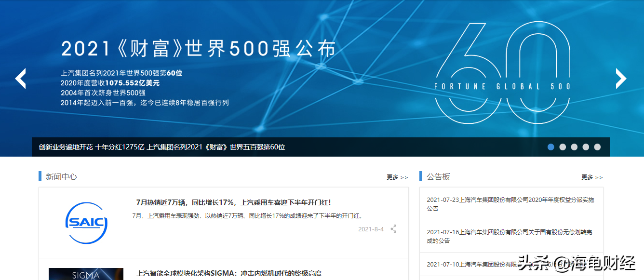Image resolution: width=644 pixels, height=280 pixels.
Task: Open the 更多 link in 新闻中心
Action: [x=397, y=177]
